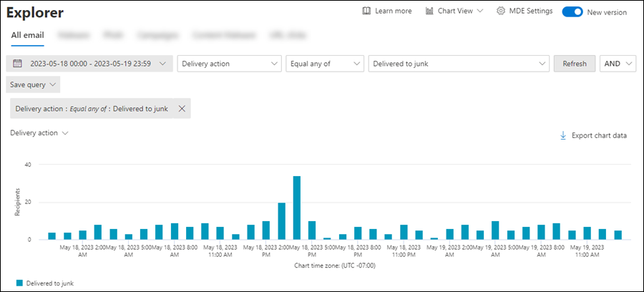The width and height of the screenshot is (644, 292).
Task: Click the Export chart data link
Action: [x=599, y=135]
